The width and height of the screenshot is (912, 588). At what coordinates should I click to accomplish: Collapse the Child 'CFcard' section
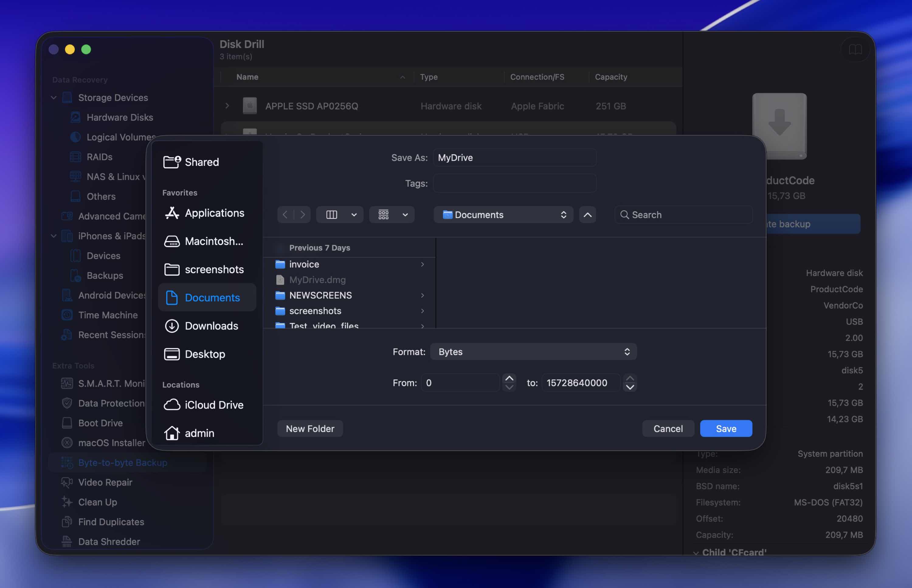pos(696,552)
